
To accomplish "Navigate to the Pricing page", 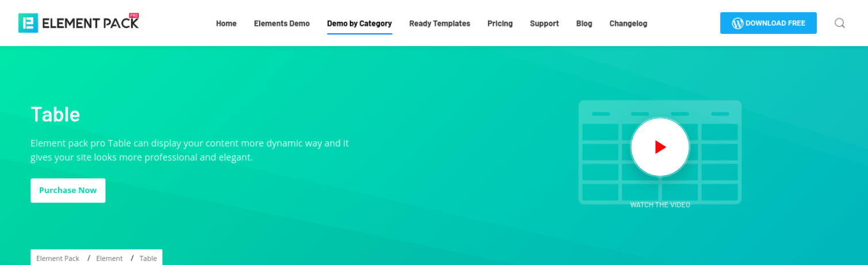I will tap(500, 24).
